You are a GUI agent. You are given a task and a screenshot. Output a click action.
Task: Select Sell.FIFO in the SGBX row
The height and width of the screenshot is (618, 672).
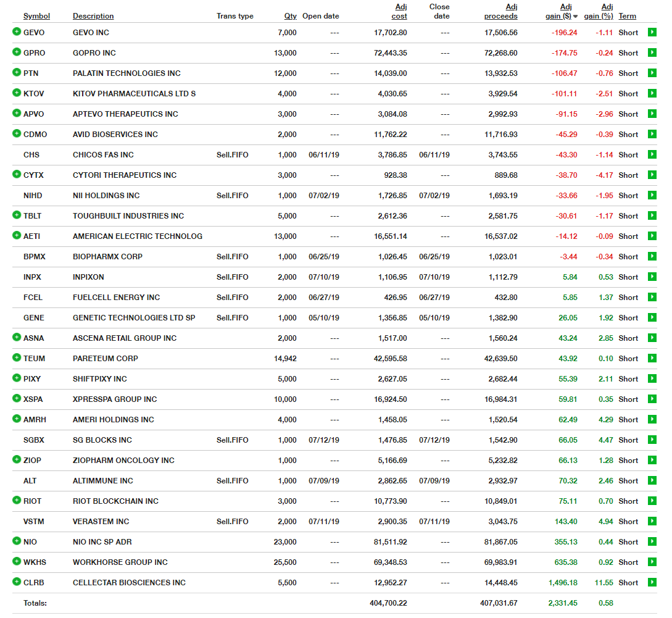(x=232, y=440)
